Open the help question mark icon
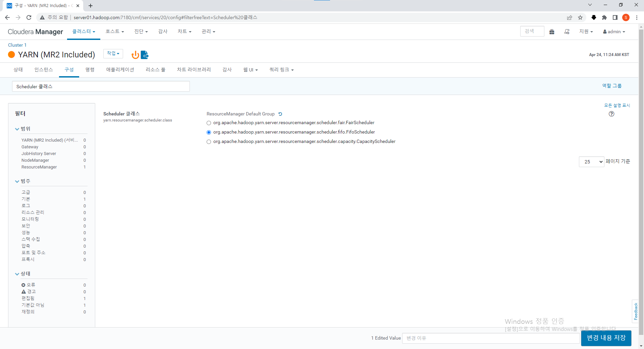Viewport: 644px width, 349px height. pos(611,114)
